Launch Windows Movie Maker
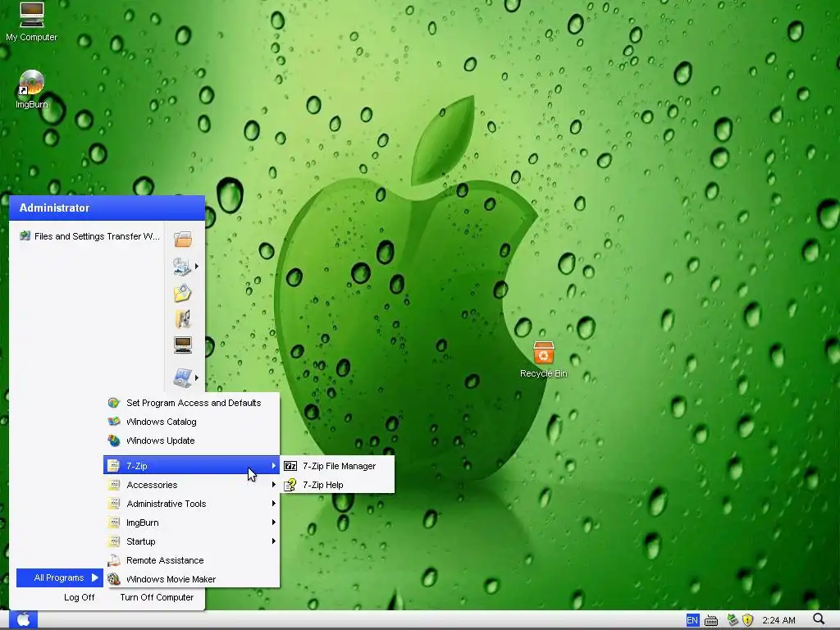 click(191, 579)
